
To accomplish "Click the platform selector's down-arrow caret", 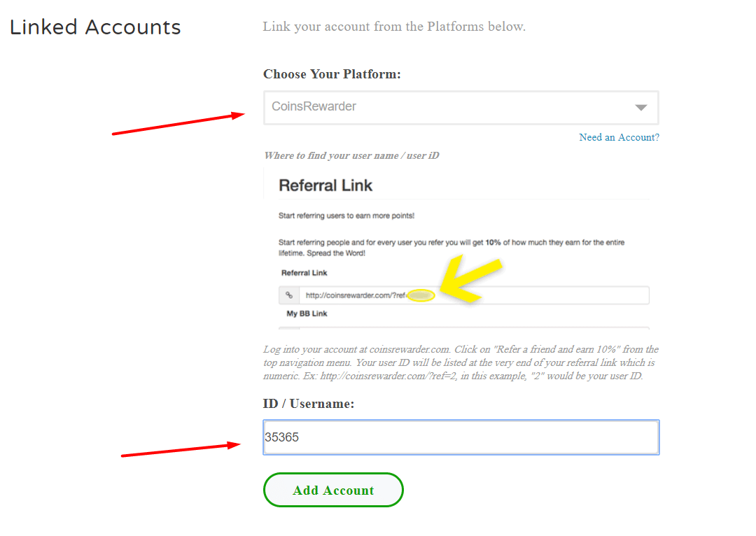I will pyautogui.click(x=640, y=108).
